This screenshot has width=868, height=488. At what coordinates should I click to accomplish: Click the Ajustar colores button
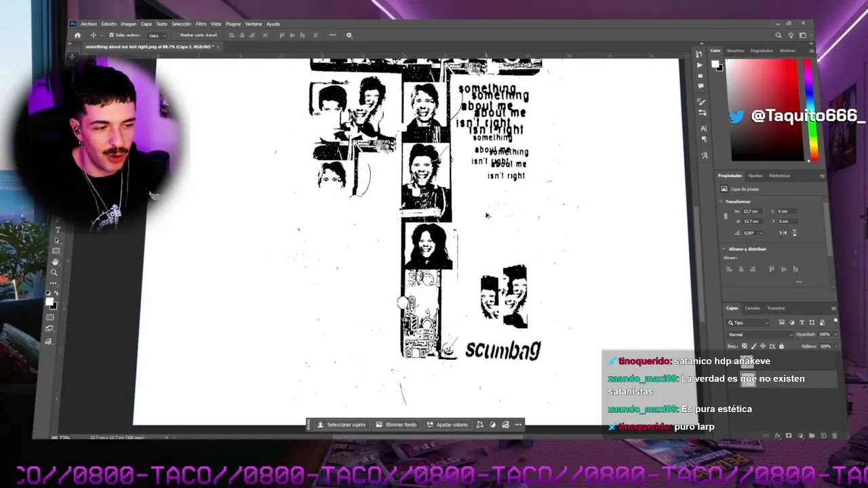pos(447,425)
